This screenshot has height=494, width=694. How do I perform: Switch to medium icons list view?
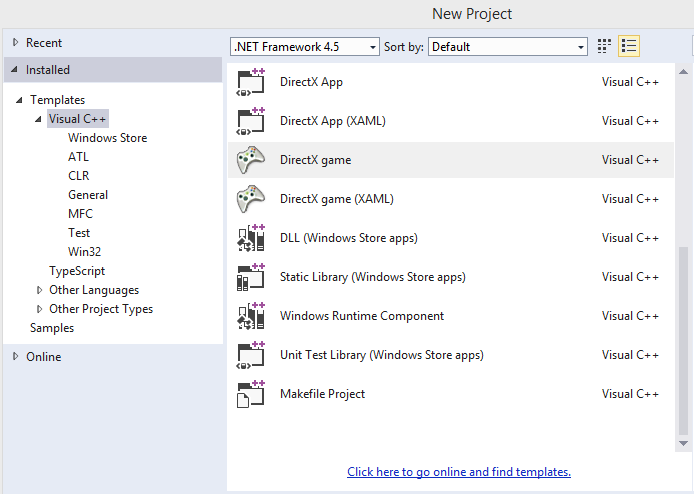point(629,46)
